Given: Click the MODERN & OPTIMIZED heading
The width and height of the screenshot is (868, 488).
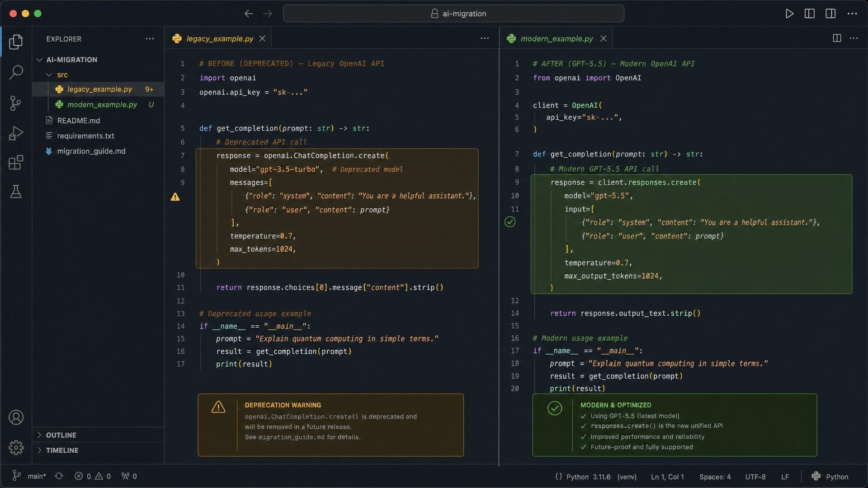Looking at the screenshot, I should [x=616, y=405].
